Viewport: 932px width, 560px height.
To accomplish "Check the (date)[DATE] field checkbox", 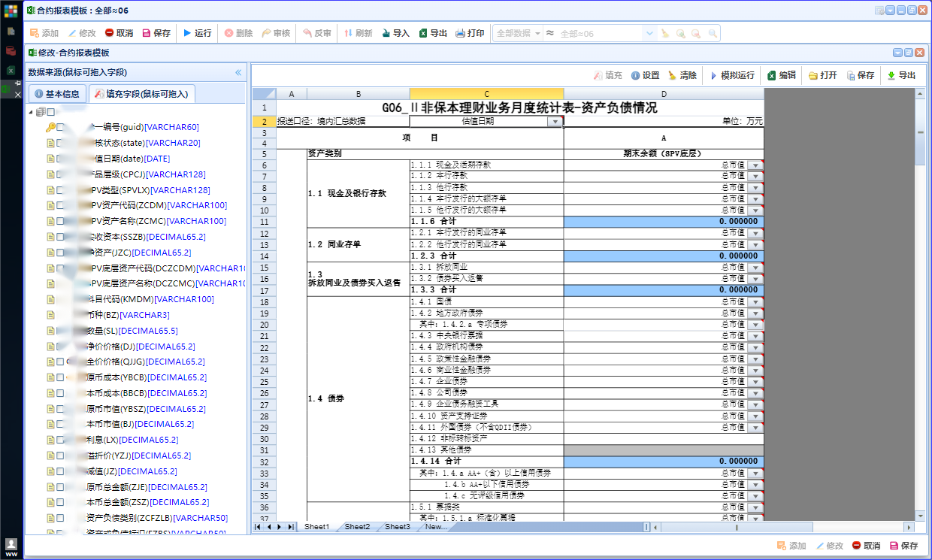I will click(61, 159).
